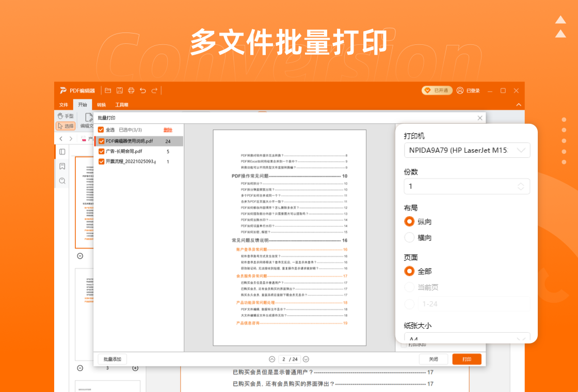The image size is (578, 392).
Task: Open the 工具箱 tab
Action: click(x=122, y=105)
